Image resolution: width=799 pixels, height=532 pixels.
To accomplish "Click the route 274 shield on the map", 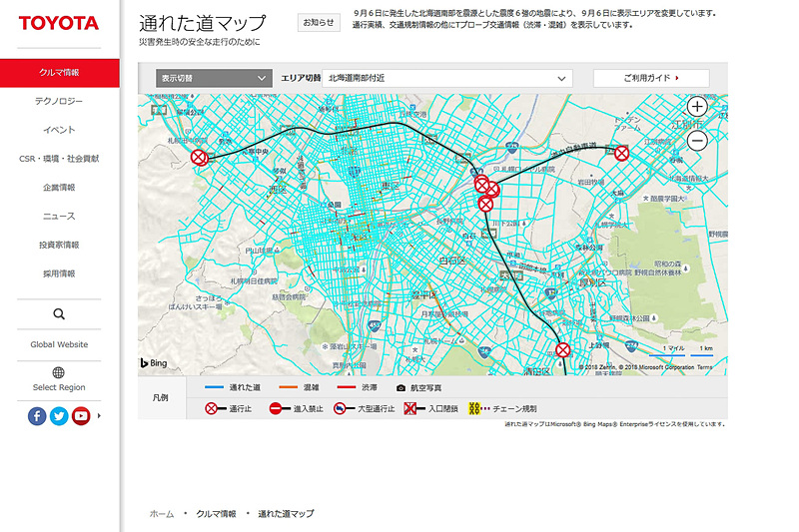I will [631, 345].
